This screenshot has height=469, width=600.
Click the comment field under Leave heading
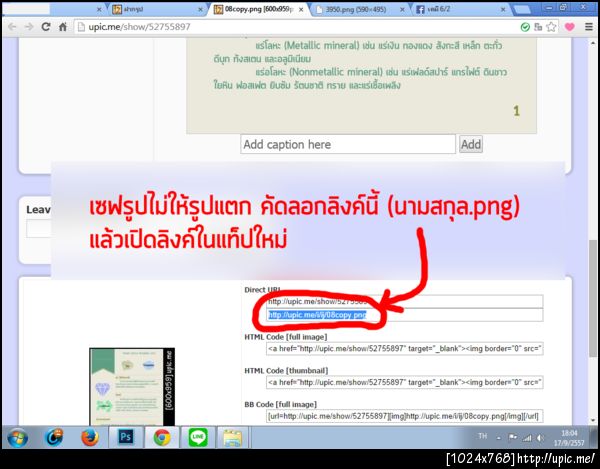[x=38, y=228]
